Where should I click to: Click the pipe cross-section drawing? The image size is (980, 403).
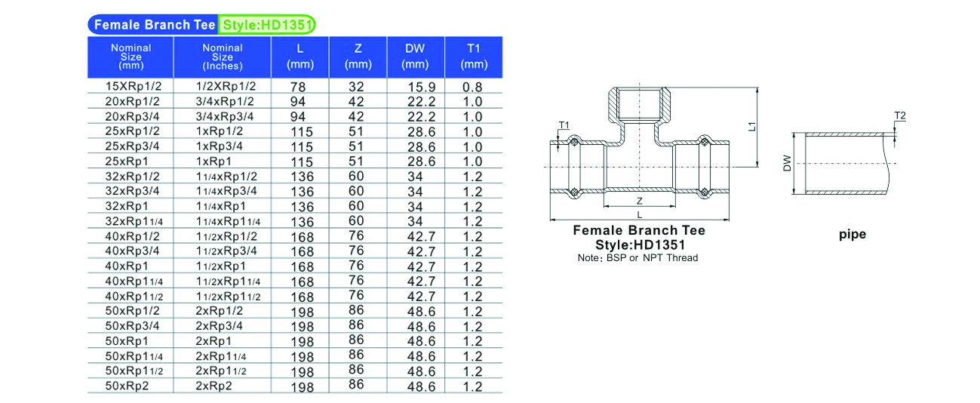point(848,164)
